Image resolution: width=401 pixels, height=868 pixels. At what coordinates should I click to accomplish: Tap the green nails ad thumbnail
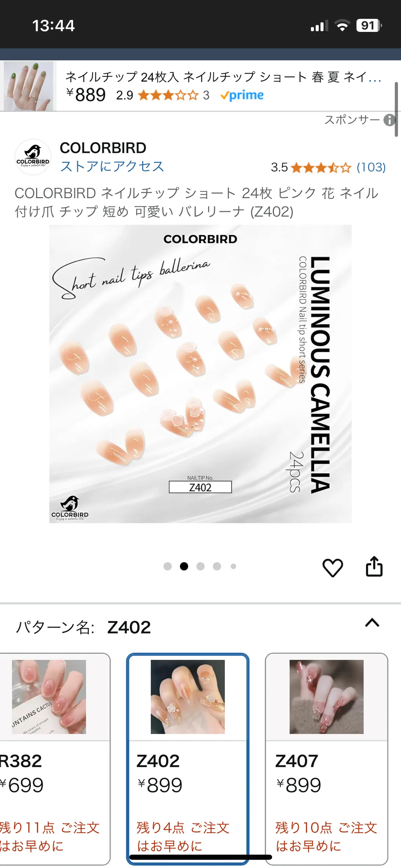click(28, 86)
